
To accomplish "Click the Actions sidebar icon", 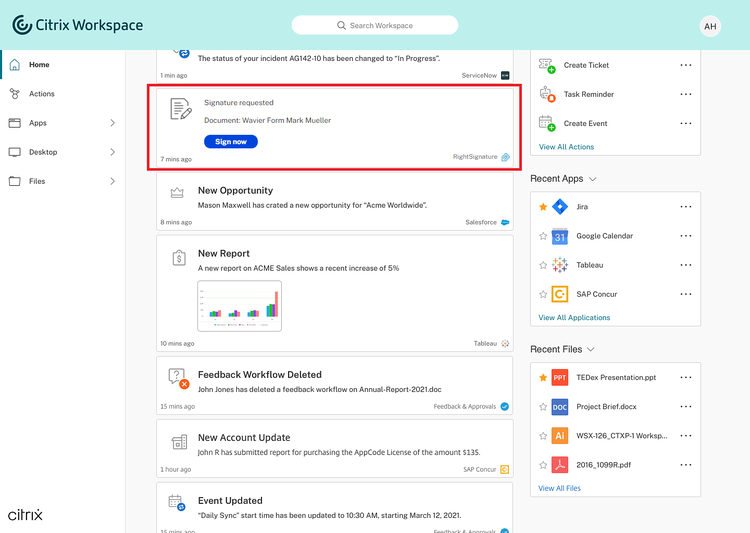I will (x=15, y=94).
